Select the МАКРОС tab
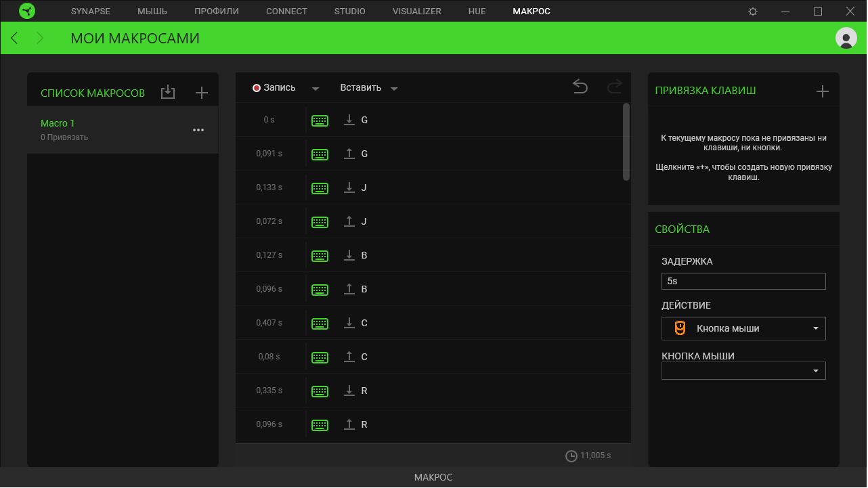 [531, 12]
